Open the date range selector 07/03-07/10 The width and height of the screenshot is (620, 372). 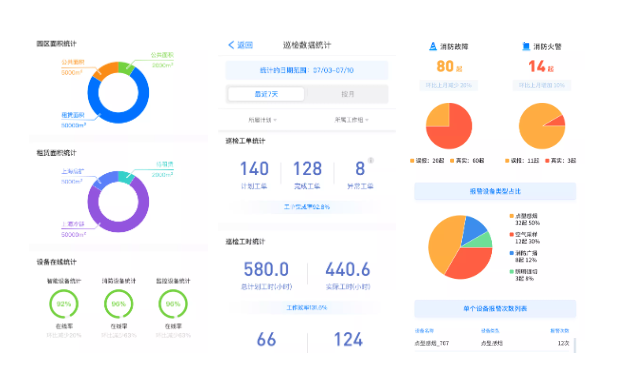coord(307,70)
